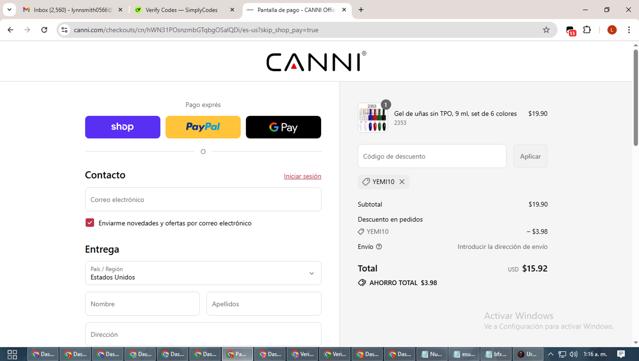Focus the Código de descuento field
Viewport: 639px width, 361px height.
pyautogui.click(x=432, y=156)
